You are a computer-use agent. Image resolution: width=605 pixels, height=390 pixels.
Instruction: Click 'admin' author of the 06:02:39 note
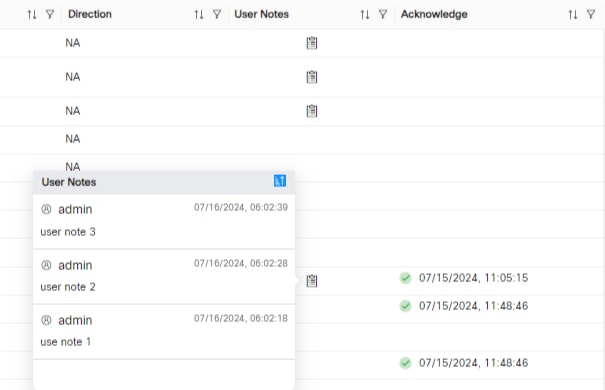75,209
